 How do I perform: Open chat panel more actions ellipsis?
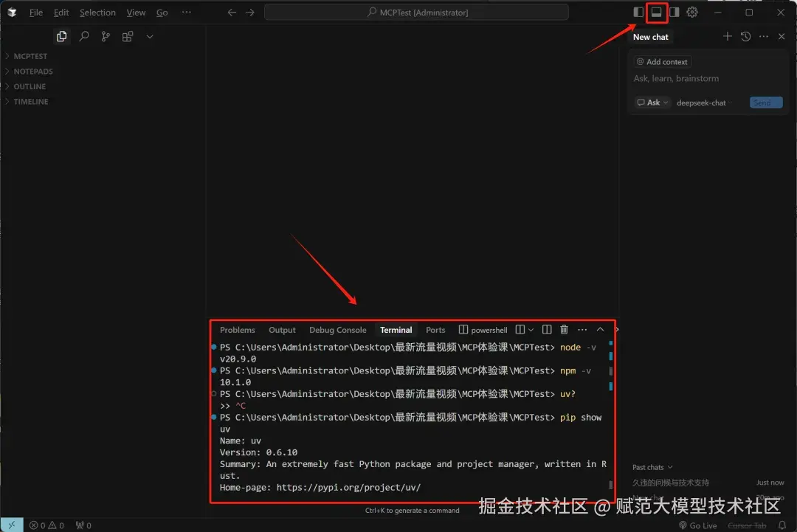pyautogui.click(x=764, y=37)
